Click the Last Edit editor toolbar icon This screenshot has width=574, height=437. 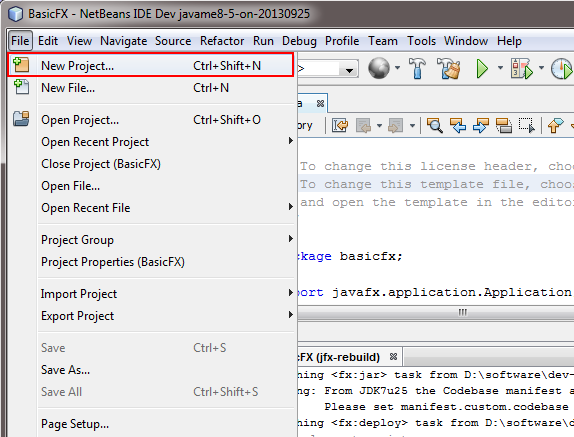[x=340, y=126]
